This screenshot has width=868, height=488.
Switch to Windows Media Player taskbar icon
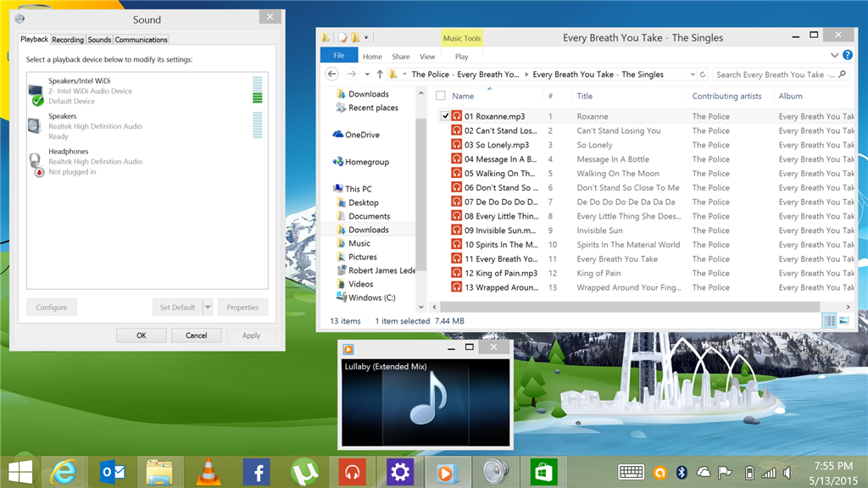[x=448, y=473]
